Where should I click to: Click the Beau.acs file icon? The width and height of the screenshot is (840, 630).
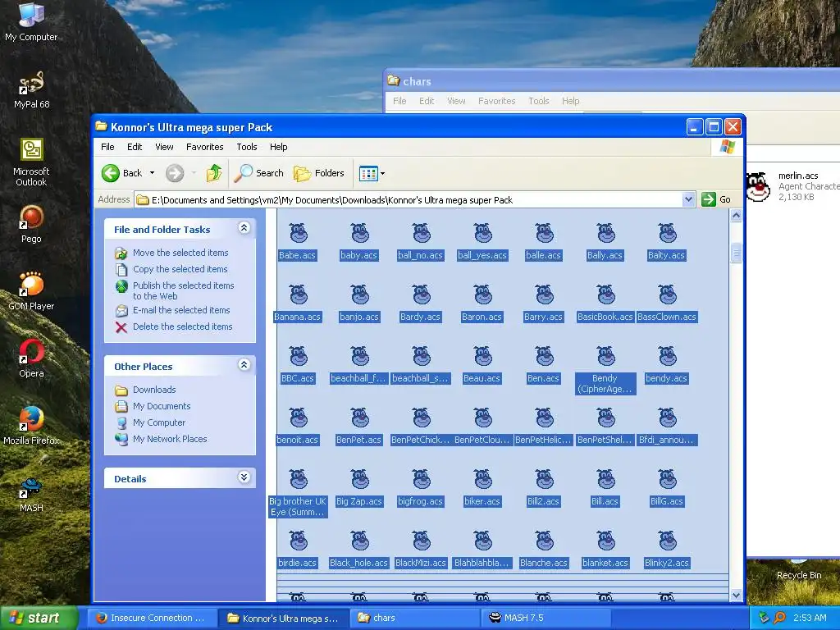coord(482,357)
